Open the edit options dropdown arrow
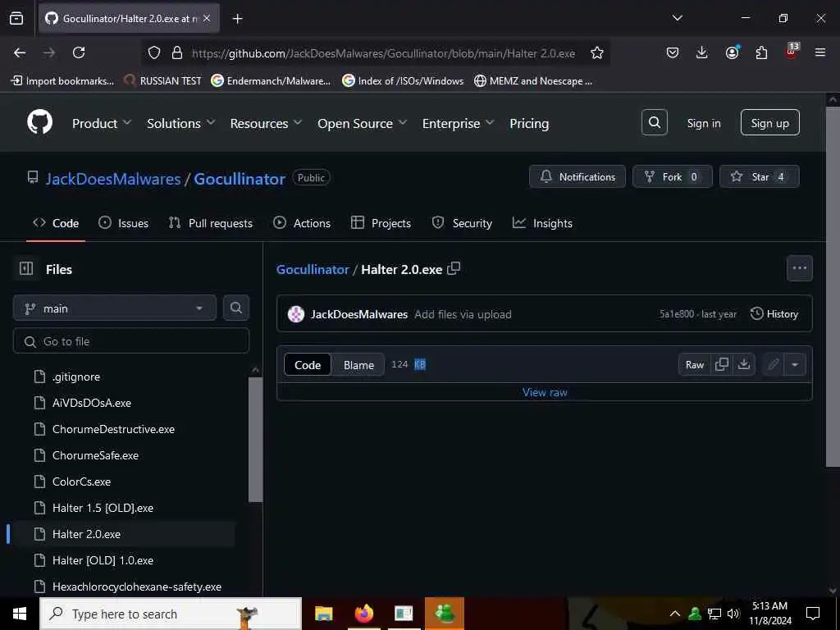The width and height of the screenshot is (840, 630). point(795,364)
